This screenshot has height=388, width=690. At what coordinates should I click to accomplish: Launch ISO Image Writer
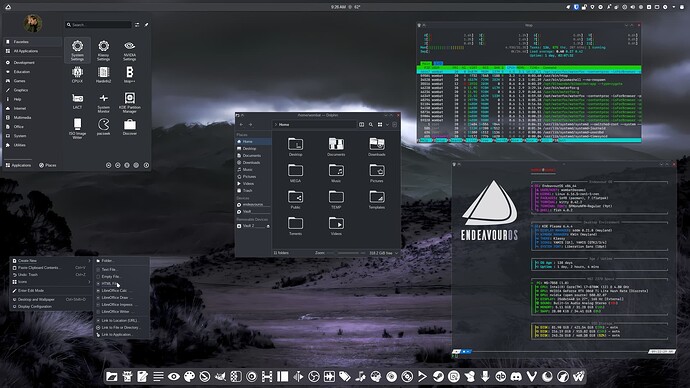tap(77, 128)
